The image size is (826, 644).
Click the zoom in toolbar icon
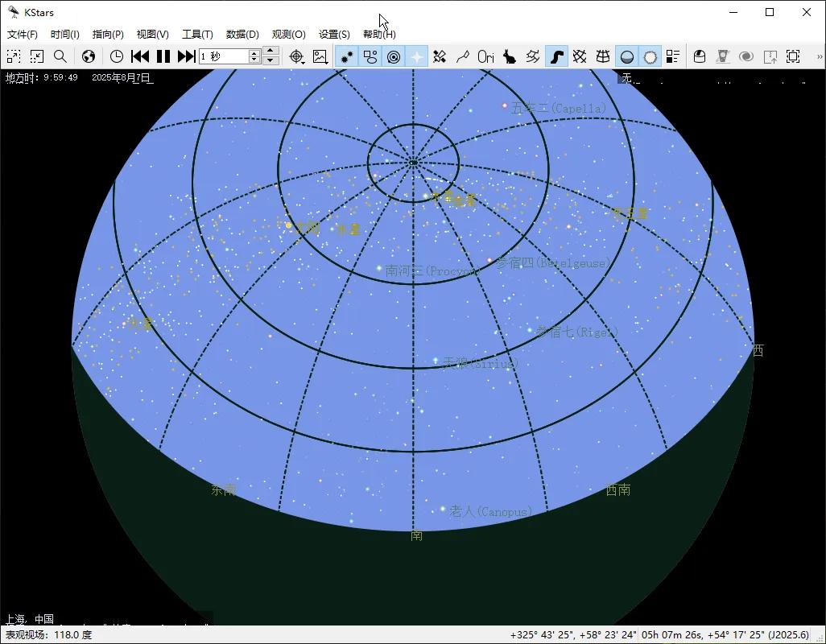pos(14,56)
